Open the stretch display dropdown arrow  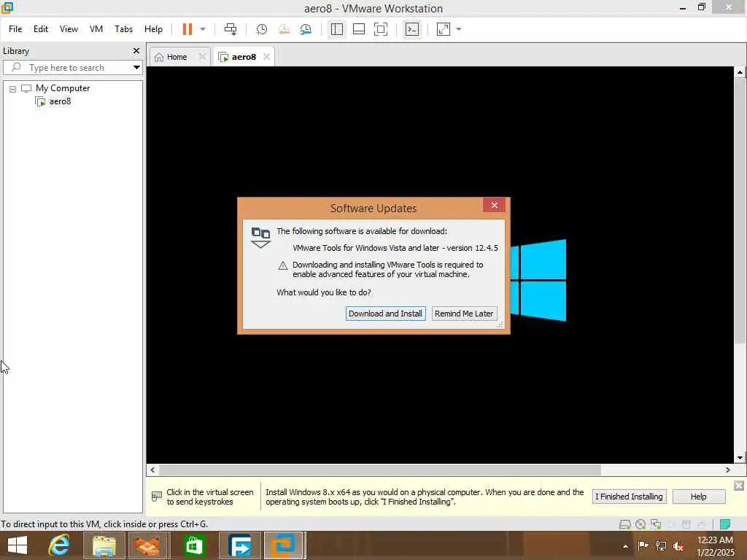[459, 29]
